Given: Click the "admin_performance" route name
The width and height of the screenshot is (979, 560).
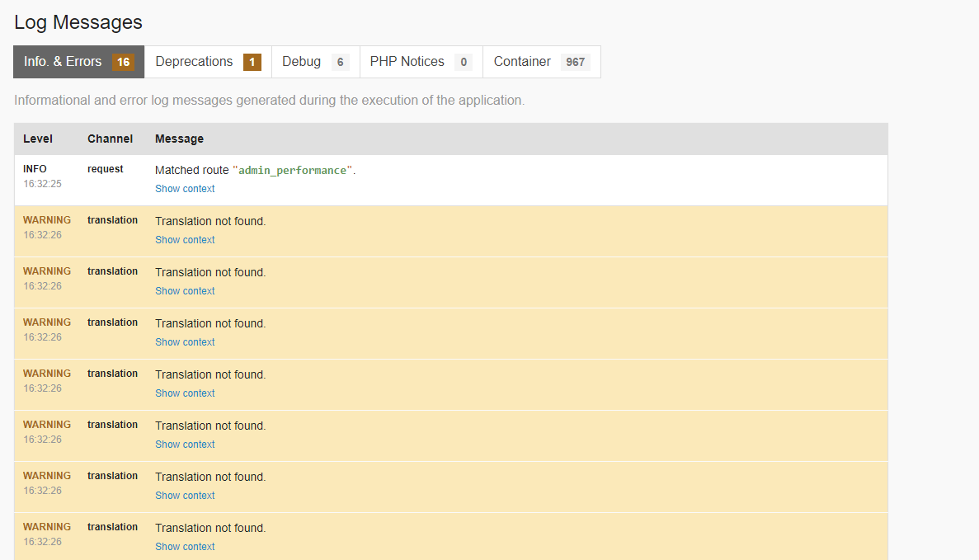Looking at the screenshot, I should (x=292, y=171).
